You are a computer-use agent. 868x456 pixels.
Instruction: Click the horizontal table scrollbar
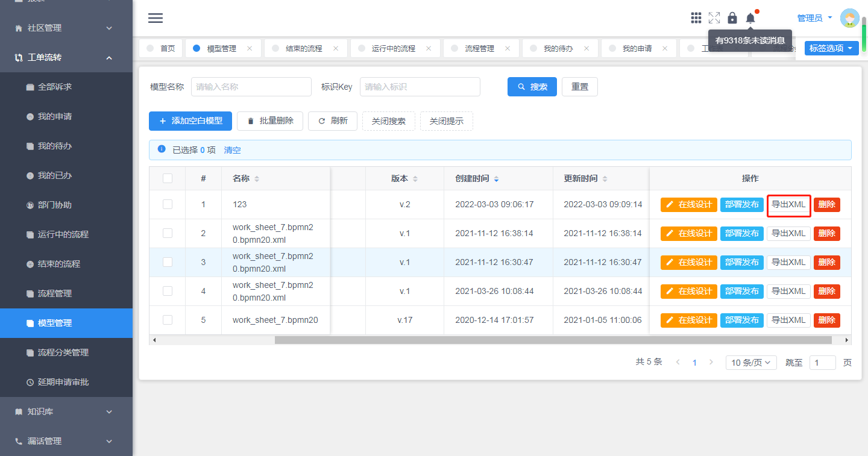coord(553,340)
